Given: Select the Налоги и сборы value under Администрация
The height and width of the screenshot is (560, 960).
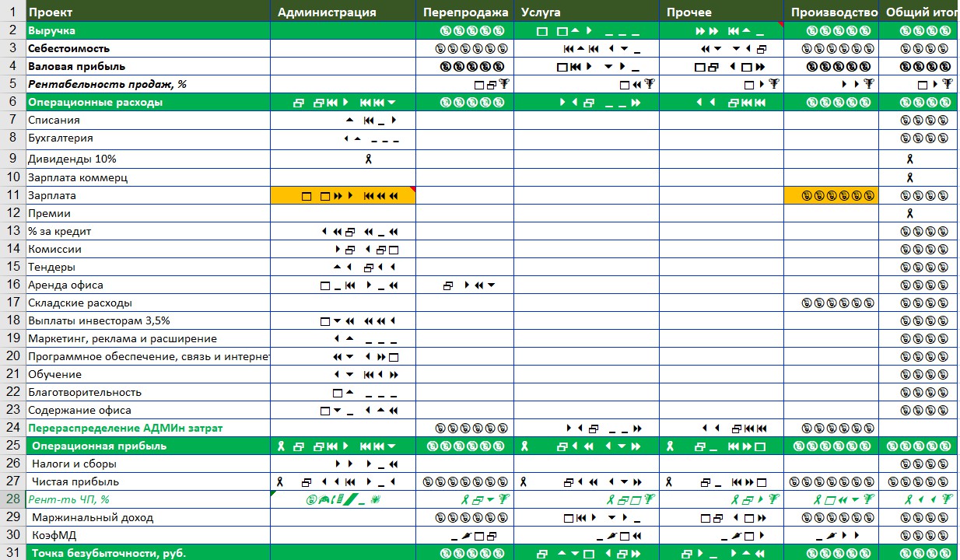Looking at the screenshot, I should click(x=343, y=464).
